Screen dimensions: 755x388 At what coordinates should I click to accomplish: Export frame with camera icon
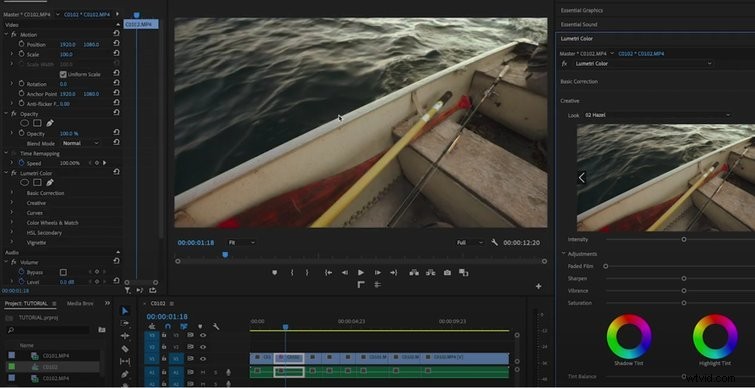coord(447,272)
